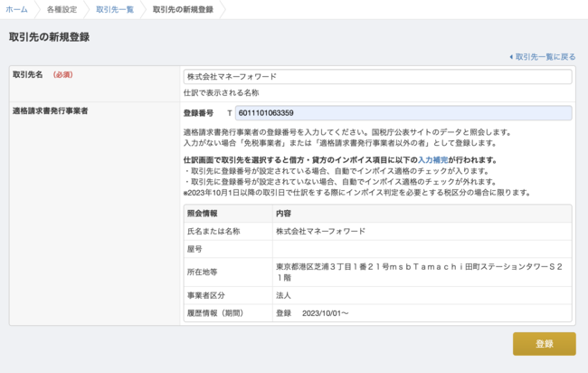Click the 照会情報 table header
Image resolution: width=588 pixels, height=373 pixels.
coord(202,213)
